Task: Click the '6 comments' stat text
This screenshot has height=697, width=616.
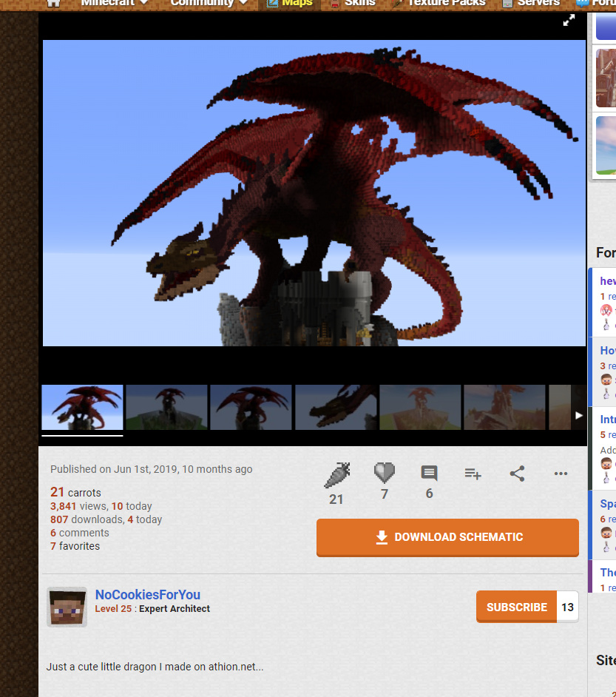Action: (80, 533)
